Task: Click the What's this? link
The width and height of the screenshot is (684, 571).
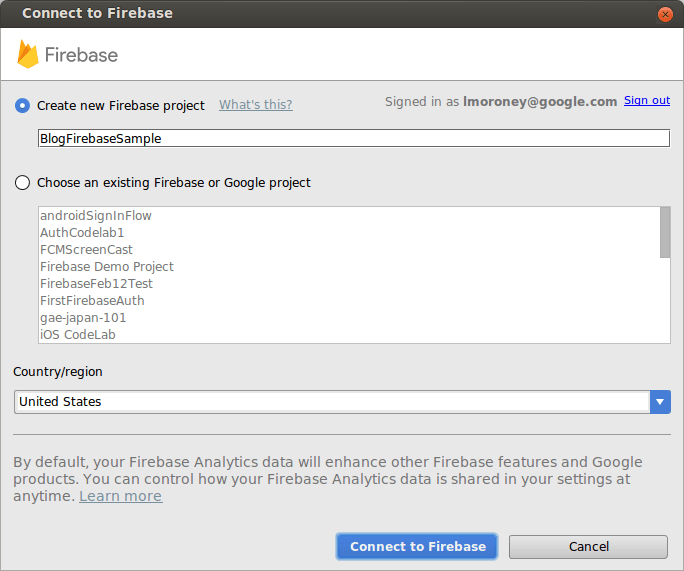Action: point(255,105)
